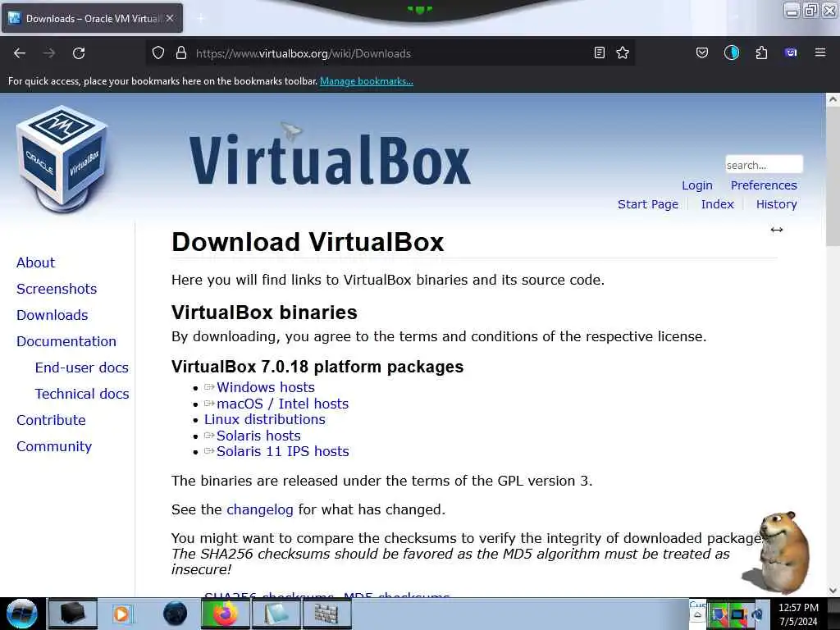Screen dimensions: 840x630
Task: Open Technical docs sidebar link
Action: click(x=82, y=394)
